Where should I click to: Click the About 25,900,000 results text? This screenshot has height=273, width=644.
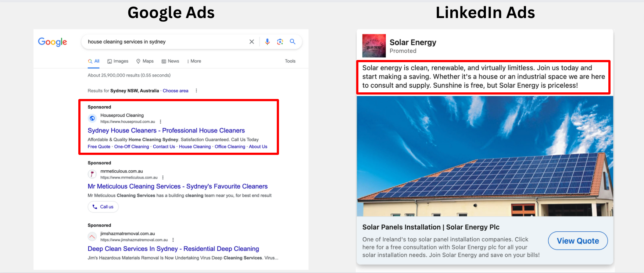[x=129, y=75]
